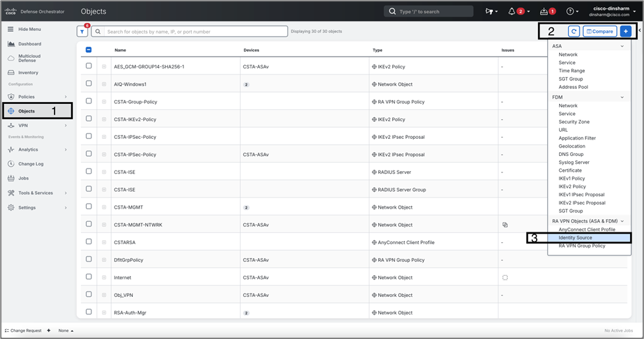The width and height of the screenshot is (644, 339).
Task: Check the CSTARSA row checkbox
Action: (x=89, y=242)
